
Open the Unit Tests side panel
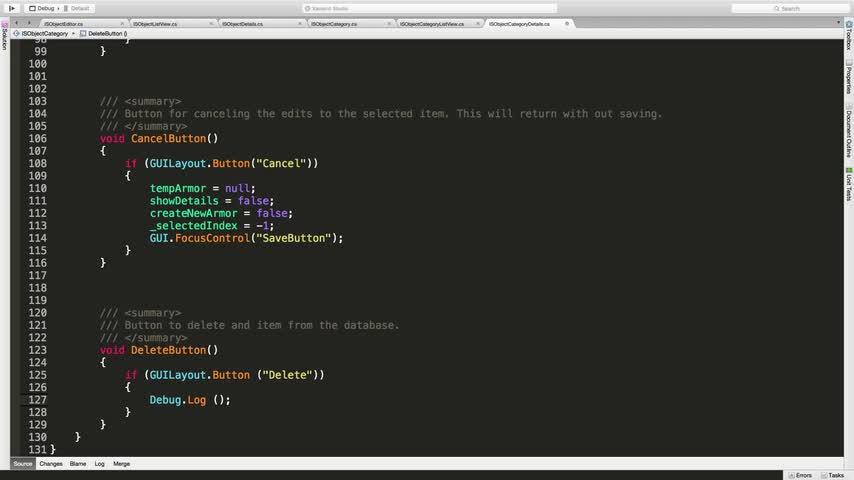[849, 185]
